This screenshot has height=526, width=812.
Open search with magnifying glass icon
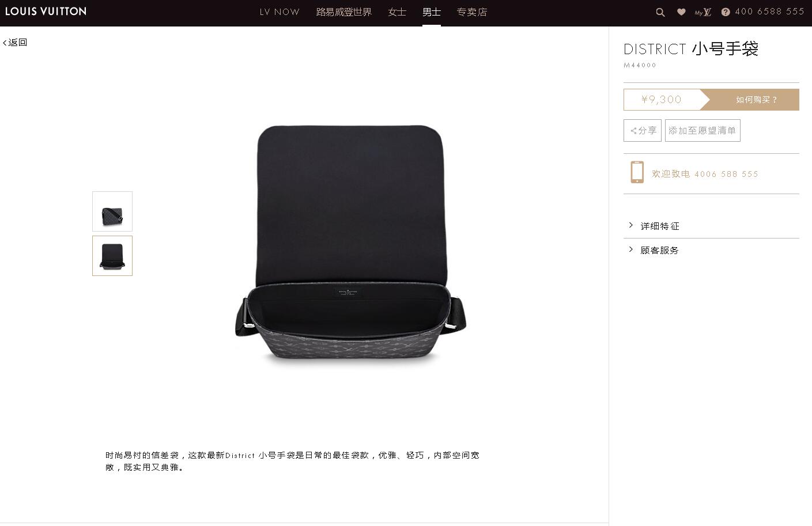pyautogui.click(x=660, y=12)
